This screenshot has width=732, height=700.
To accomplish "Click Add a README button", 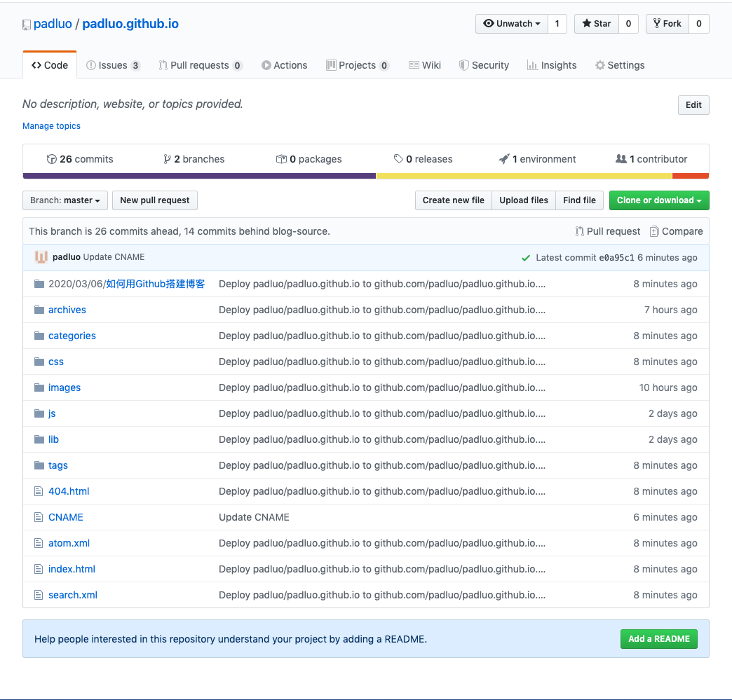I will pos(658,639).
